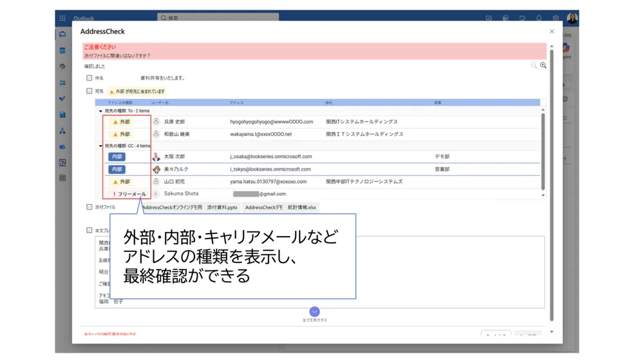
Task: Sort by ユーザー名 column header
Action: click(x=160, y=103)
